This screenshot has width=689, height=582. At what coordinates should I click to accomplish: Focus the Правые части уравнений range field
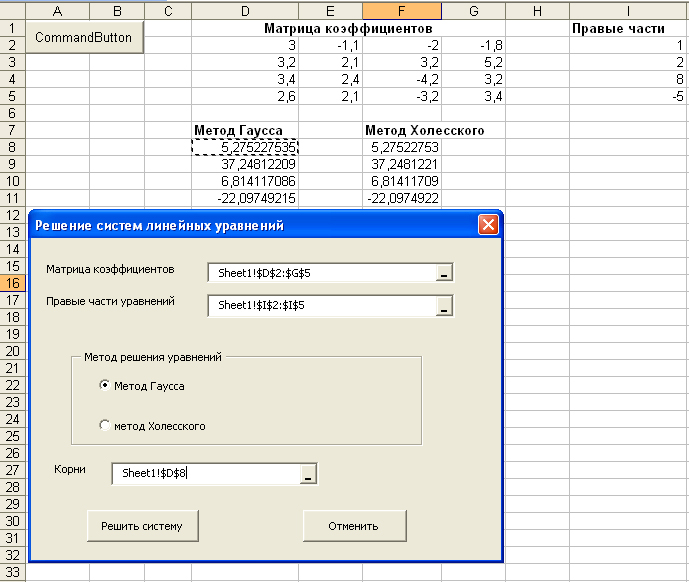[322, 306]
